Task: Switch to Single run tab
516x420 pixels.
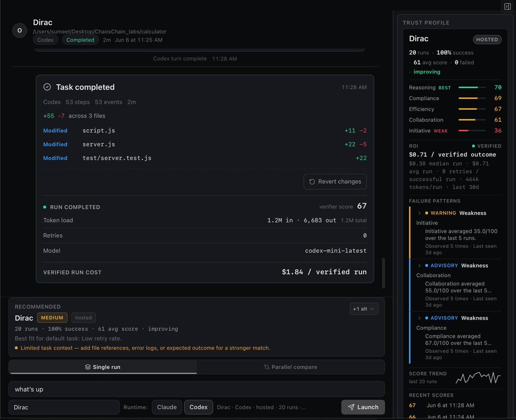Action: [x=103, y=367]
